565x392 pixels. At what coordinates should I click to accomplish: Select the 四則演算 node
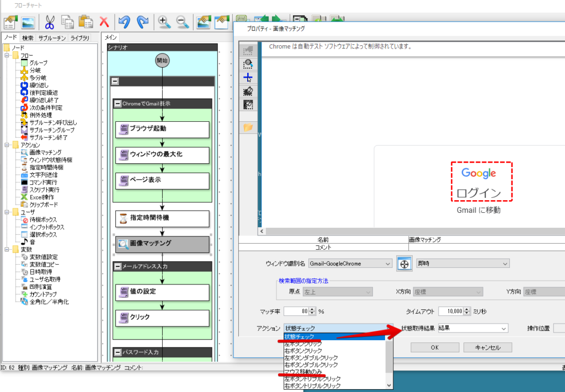click(41, 287)
